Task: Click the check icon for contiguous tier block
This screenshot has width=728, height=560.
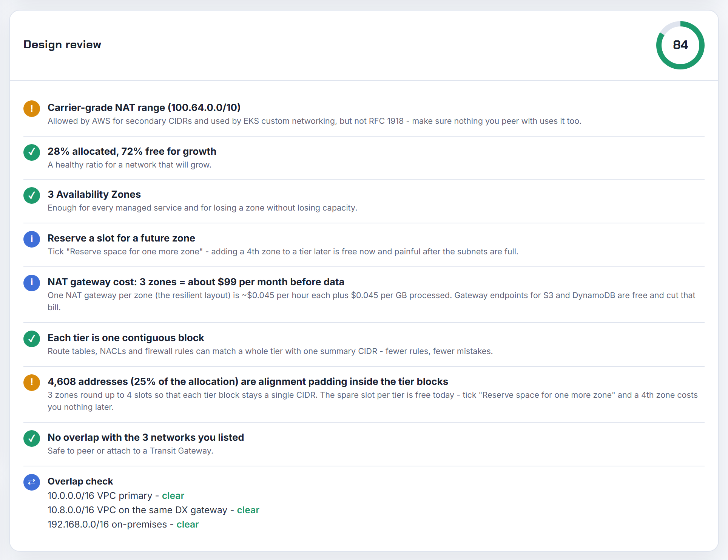Action: click(x=32, y=339)
